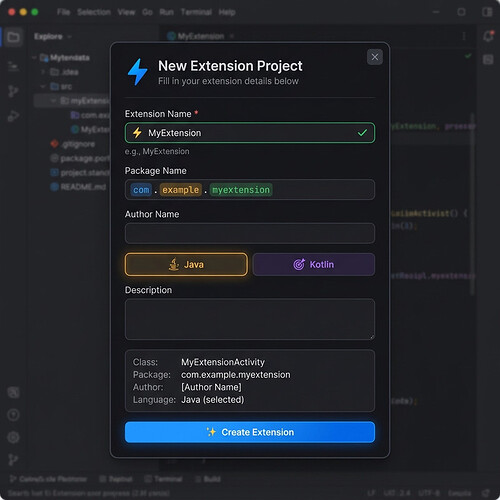Viewport: 500px width, 500px height.
Task: Select the .gitignore file
Action: (x=73, y=144)
